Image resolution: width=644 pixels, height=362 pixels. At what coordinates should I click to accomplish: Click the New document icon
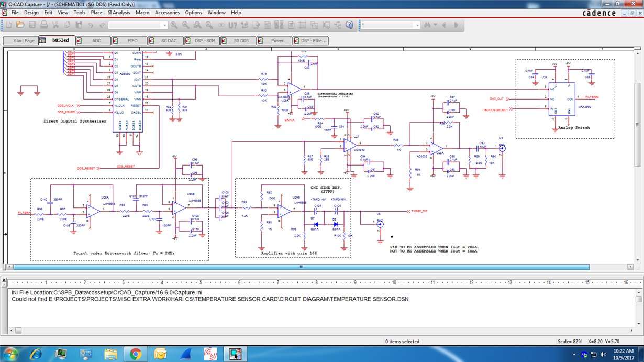coord(9,25)
